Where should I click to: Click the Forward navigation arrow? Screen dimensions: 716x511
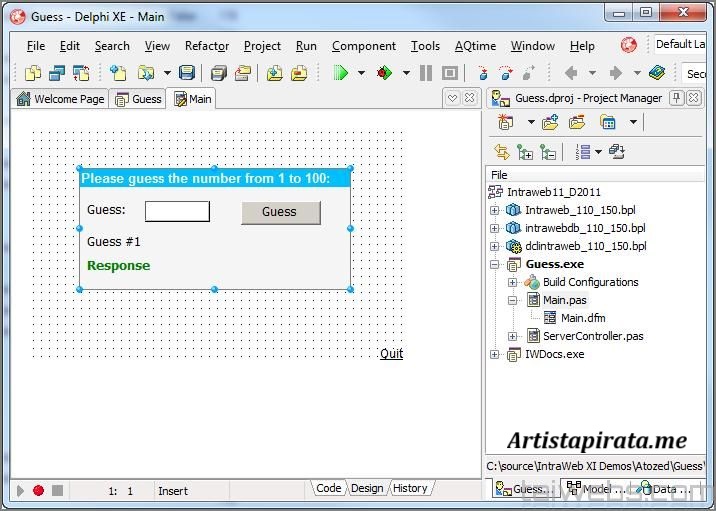point(616,73)
